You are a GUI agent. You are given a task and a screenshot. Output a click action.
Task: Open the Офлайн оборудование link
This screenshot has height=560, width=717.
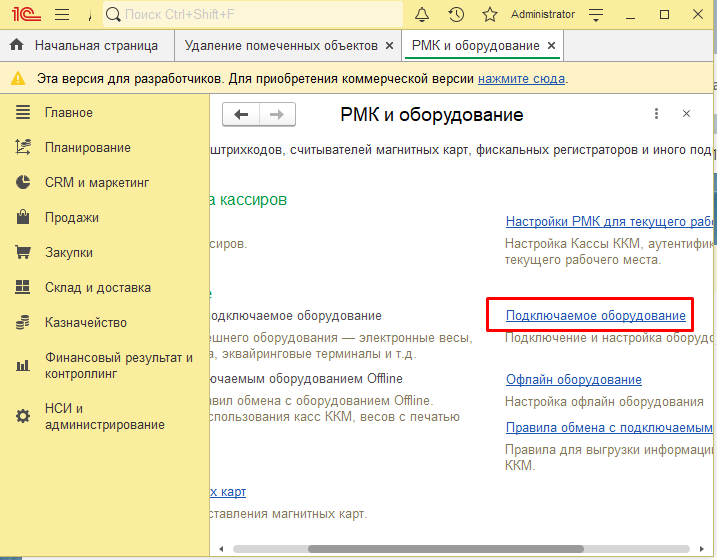[573, 380]
